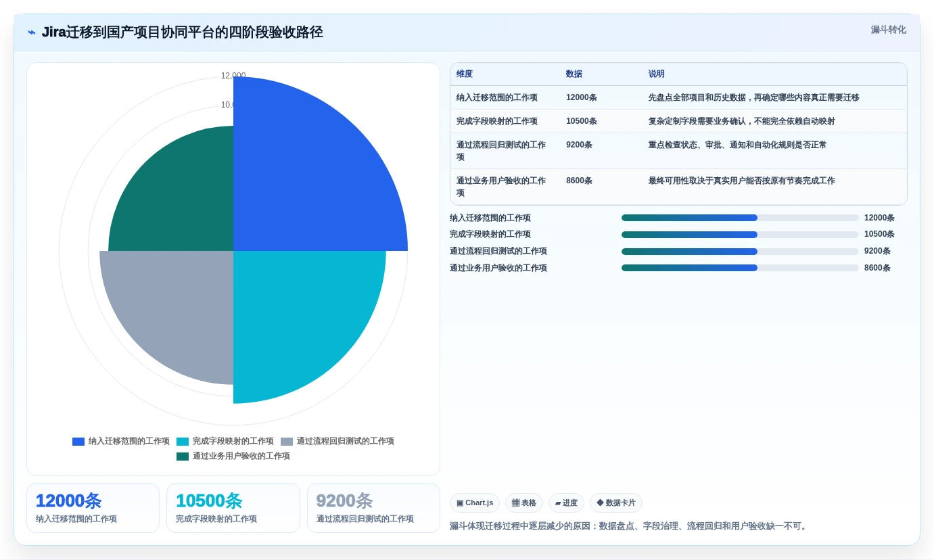Click the Chart.js tag chip
Viewport: 934px width, 560px height.
click(475, 503)
